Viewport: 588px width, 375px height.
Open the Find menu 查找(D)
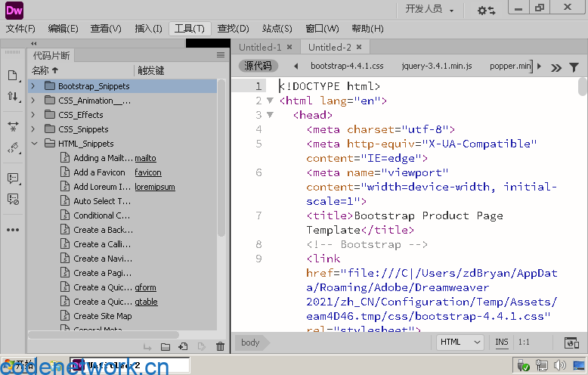[x=233, y=29]
